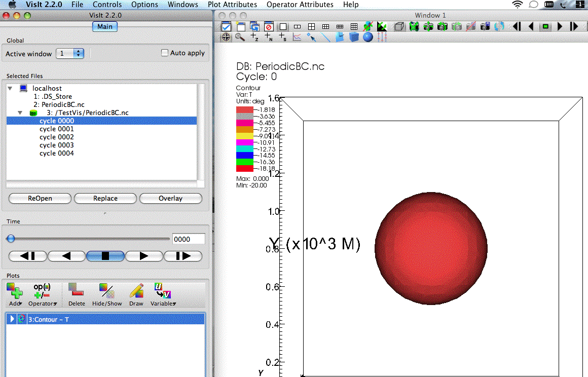
Task: Open the Controls menu
Action: [x=107, y=5]
